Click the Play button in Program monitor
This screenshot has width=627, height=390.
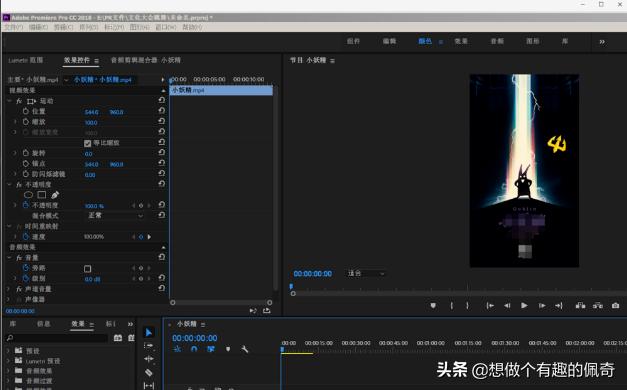tap(524, 306)
